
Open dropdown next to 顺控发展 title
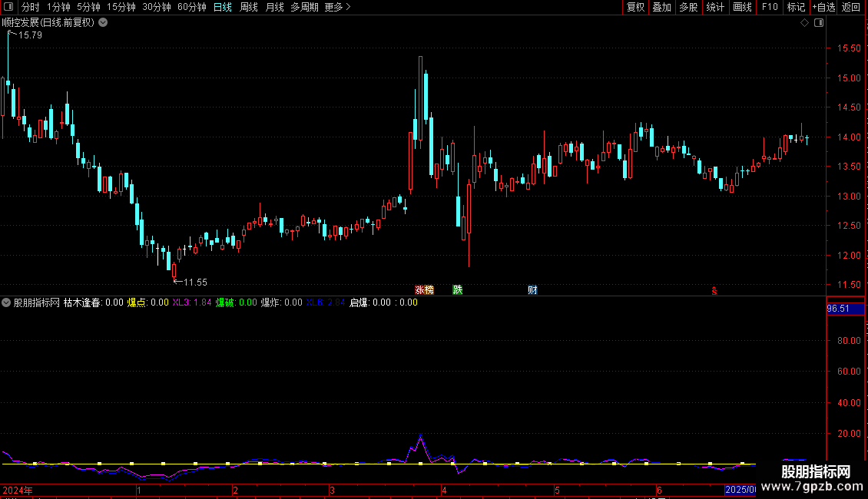click(x=103, y=23)
